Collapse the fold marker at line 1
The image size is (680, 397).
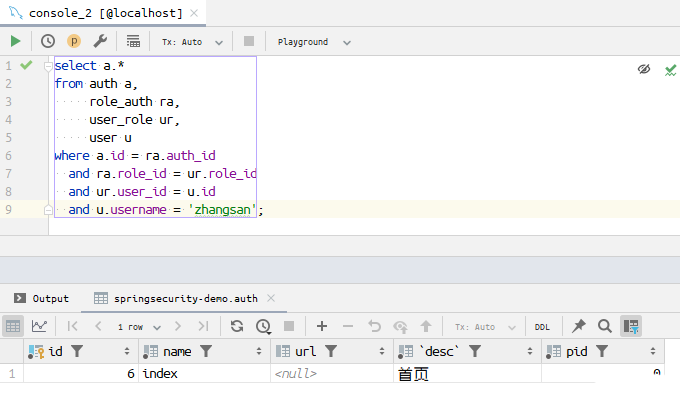[x=48, y=66]
